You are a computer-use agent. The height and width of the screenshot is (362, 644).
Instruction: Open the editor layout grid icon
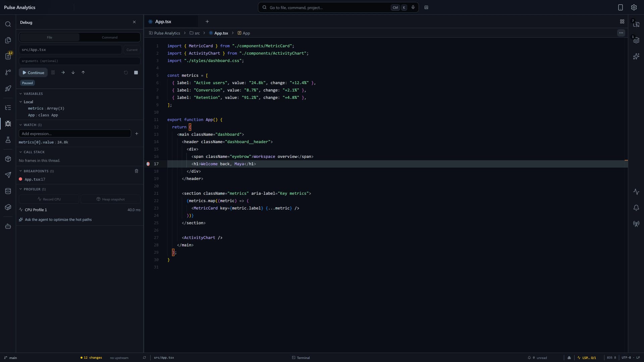622,21
